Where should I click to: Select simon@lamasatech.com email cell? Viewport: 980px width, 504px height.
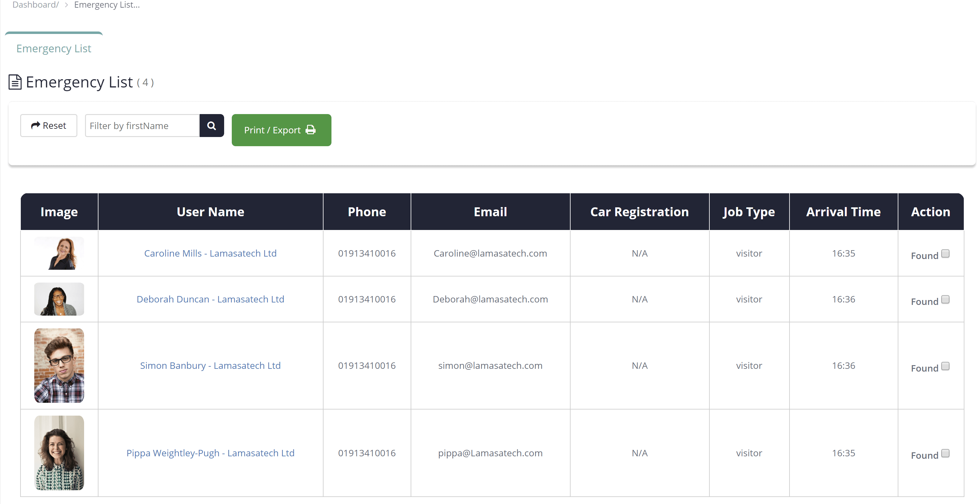[490, 365]
